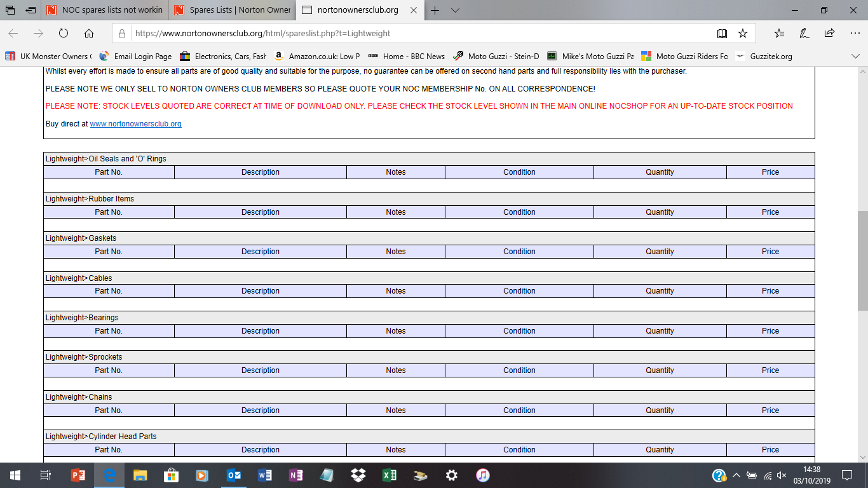
Task: Click the www.nortonownersclub.org link
Action: click(135, 124)
